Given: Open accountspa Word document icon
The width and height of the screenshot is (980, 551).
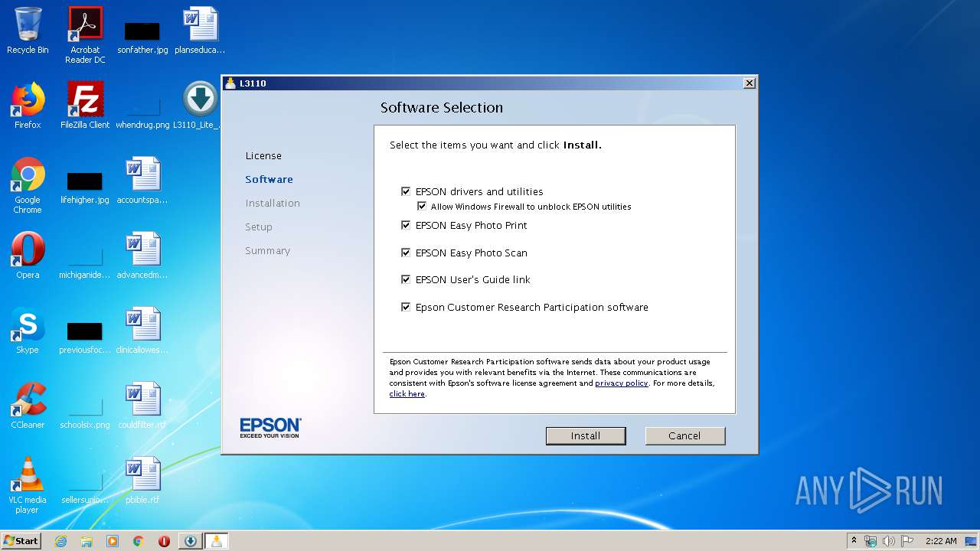Looking at the screenshot, I should (x=142, y=181).
